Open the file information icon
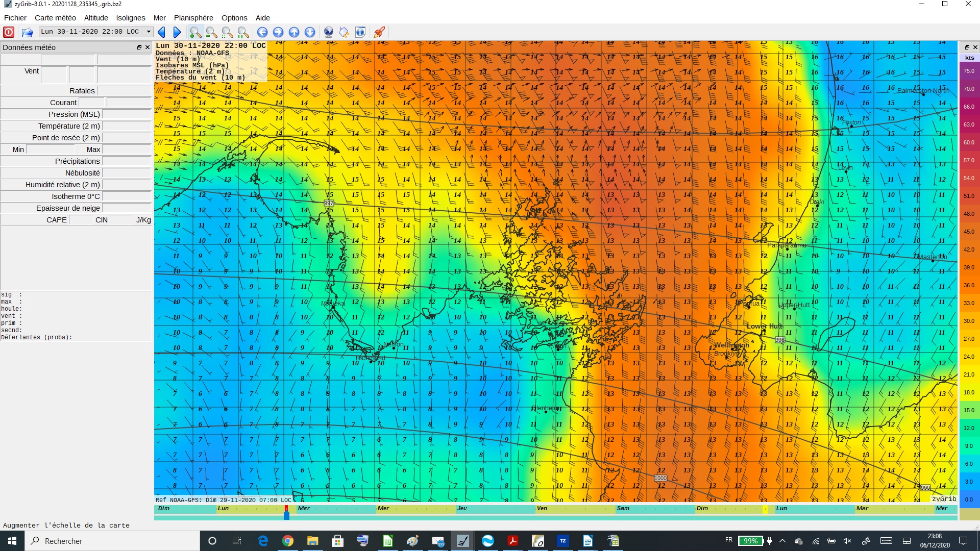980x551 pixels. (x=360, y=32)
